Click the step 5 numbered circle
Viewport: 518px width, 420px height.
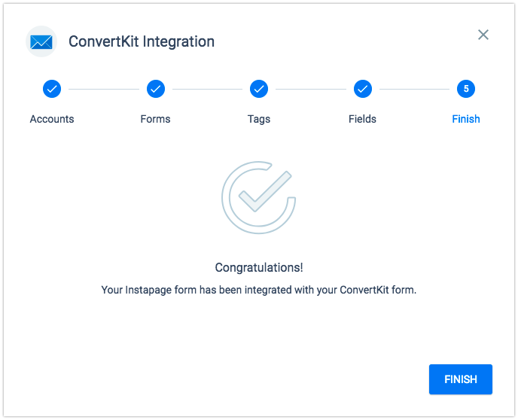pos(466,89)
